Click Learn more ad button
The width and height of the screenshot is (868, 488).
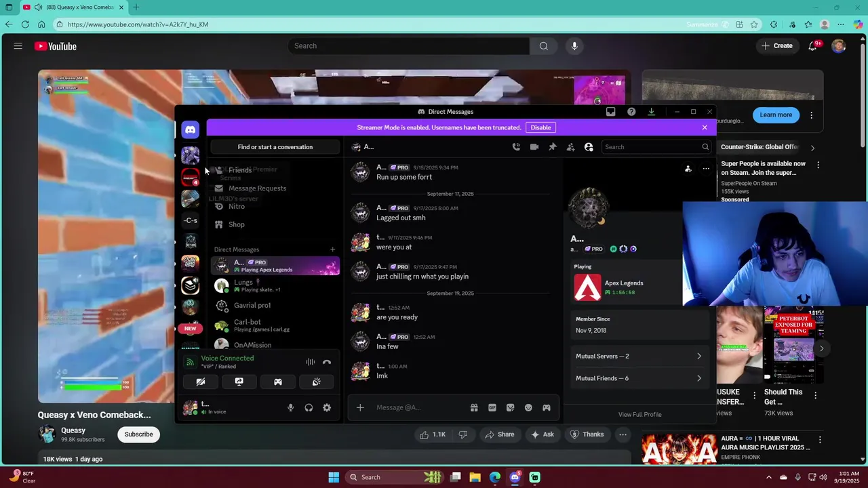pyautogui.click(x=776, y=115)
